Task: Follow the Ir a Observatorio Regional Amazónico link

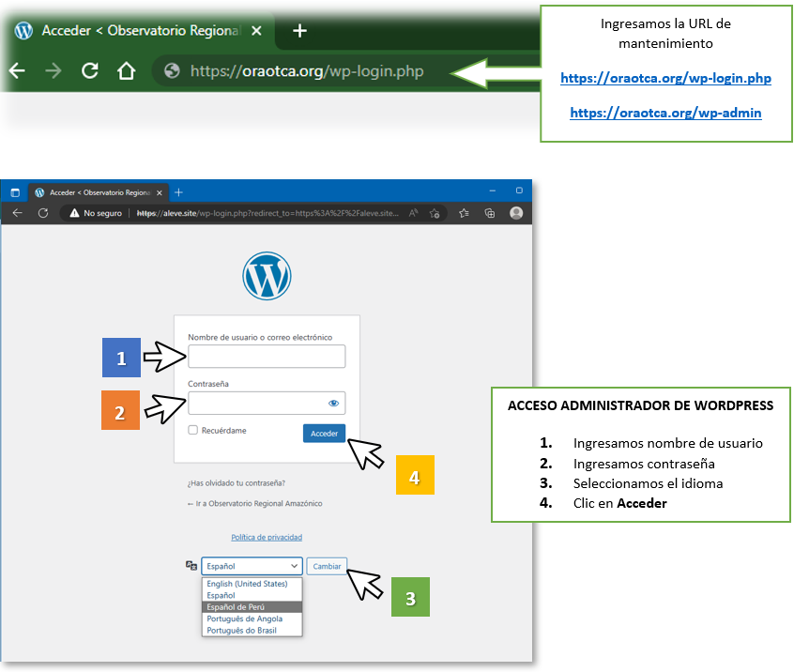Action: (x=254, y=503)
